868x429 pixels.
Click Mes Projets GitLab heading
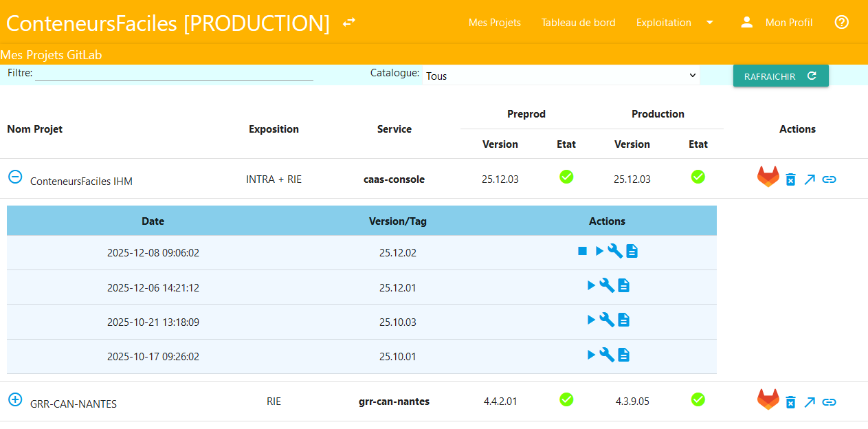tap(52, 55)
